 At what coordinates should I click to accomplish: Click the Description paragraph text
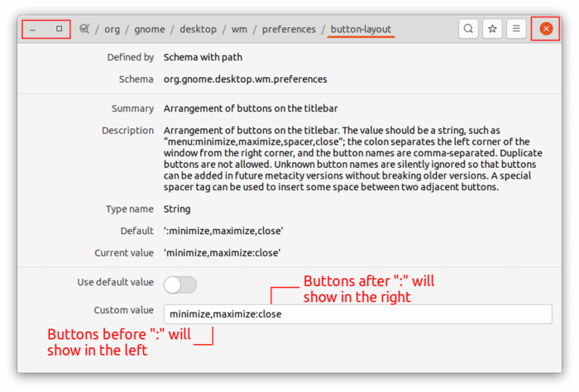(353, 159)
